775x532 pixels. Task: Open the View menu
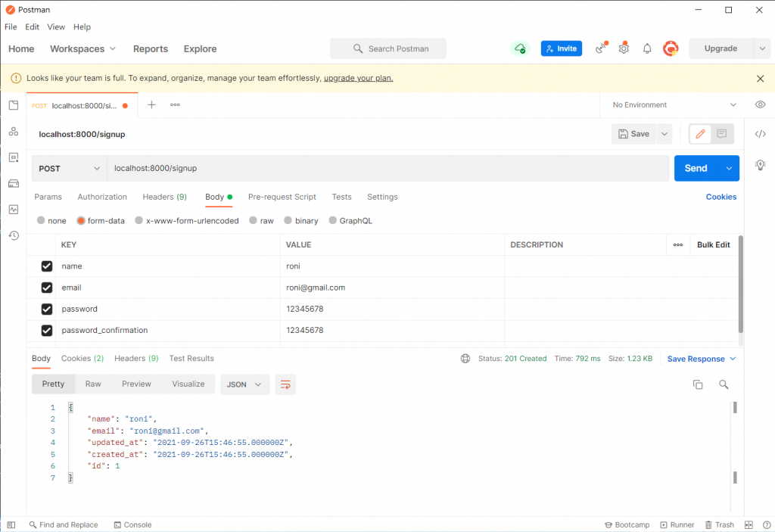(x=56, y=26)
